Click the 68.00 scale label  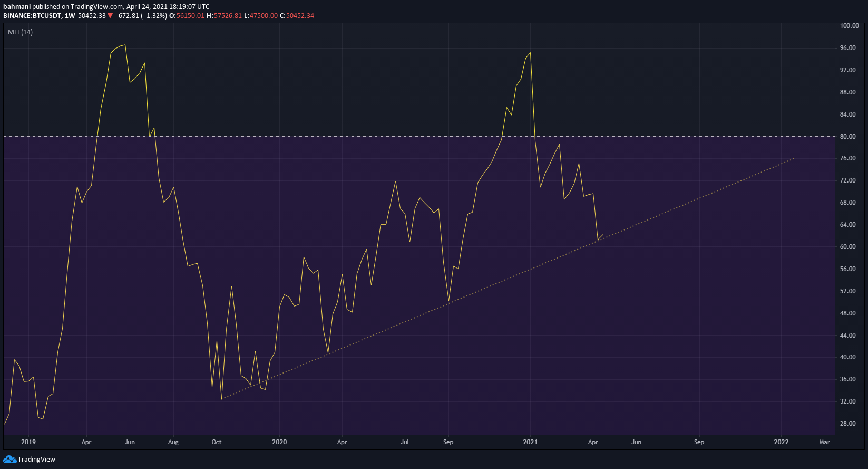848,203
